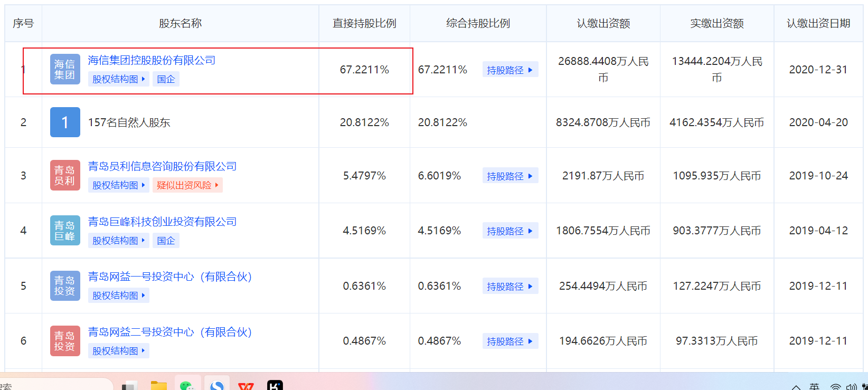
Task: Open 海信集团控股股份有限公司 company link
Action: 152,60
